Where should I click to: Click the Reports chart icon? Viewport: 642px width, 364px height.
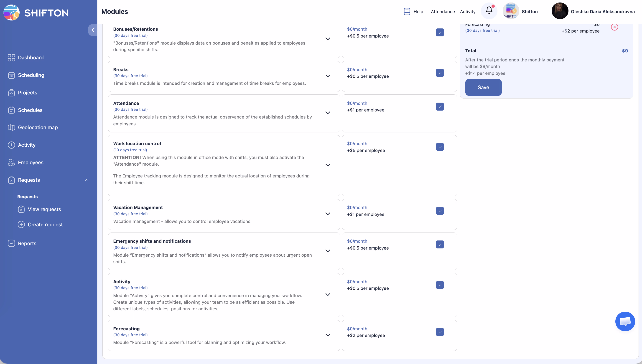tap(11, 243)
